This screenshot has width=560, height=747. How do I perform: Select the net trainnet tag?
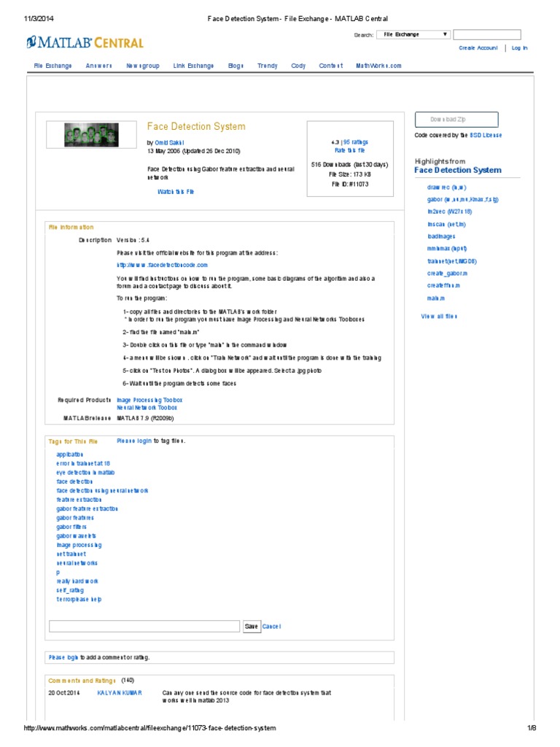pyautogui.click(x=71, y=554)
